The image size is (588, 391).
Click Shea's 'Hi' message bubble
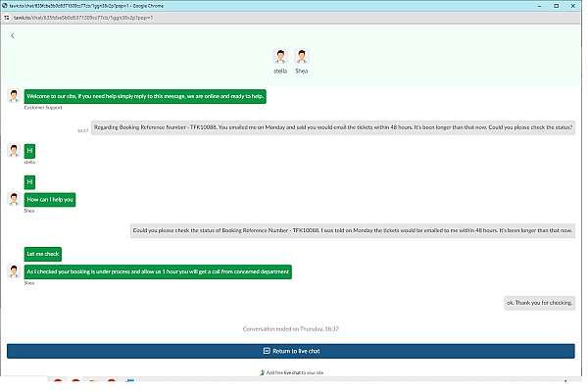click(x=29, y=182)
